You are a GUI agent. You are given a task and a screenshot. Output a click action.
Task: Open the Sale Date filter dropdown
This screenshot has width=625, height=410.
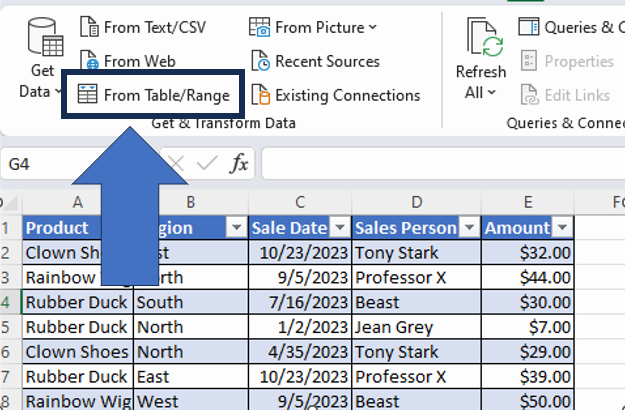(339, 228)
